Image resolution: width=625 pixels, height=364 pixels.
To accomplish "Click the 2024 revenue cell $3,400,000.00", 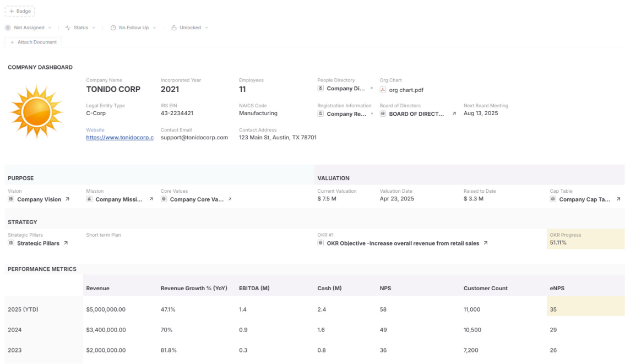I will point(106,330).
